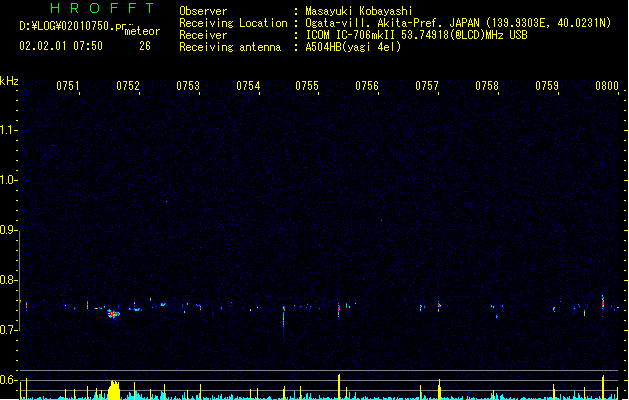Click the 0757 time axis marker
The image size is (629, 400).
tap(427, 86)
